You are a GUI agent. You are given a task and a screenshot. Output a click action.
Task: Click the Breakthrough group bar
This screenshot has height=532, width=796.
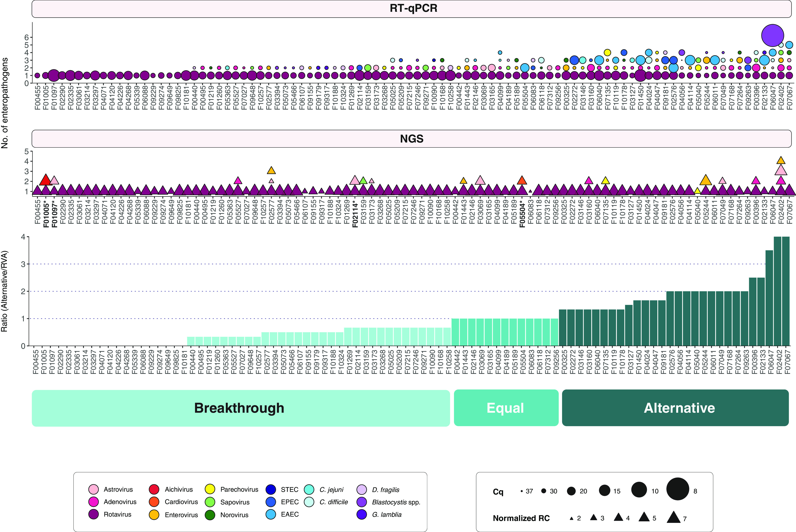tap(241, 408)
